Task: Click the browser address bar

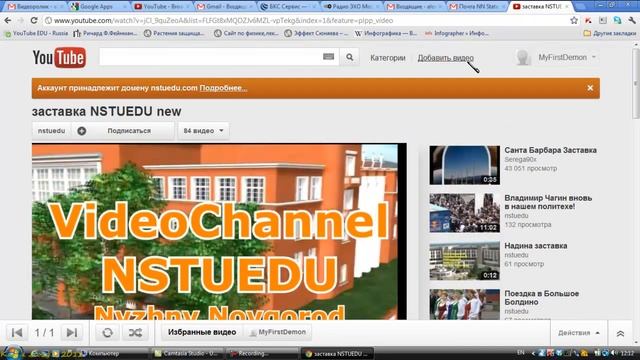Action: point(306,20)
